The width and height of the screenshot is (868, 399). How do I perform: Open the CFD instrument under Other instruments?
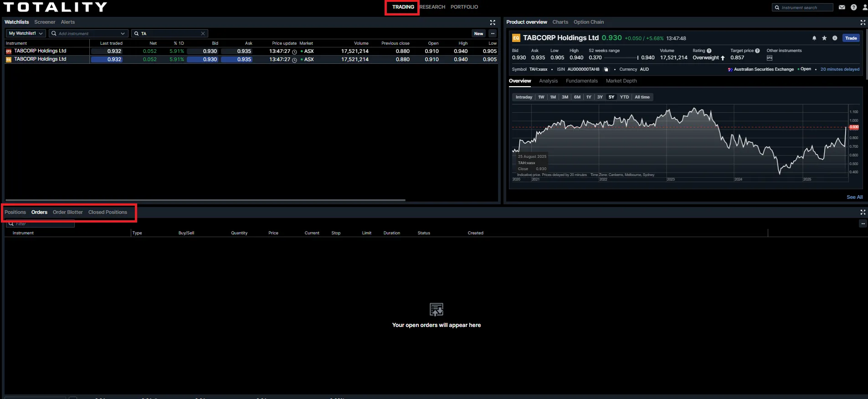(770, 58)
